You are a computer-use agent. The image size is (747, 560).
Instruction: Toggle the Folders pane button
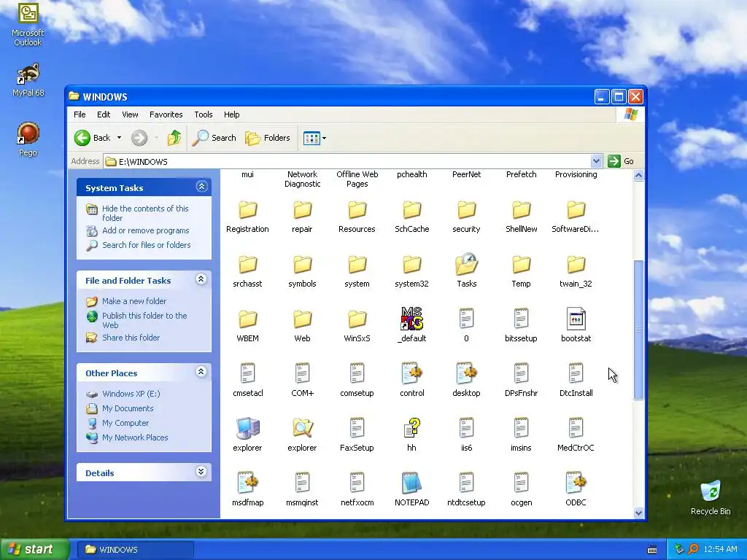point(268,138)
